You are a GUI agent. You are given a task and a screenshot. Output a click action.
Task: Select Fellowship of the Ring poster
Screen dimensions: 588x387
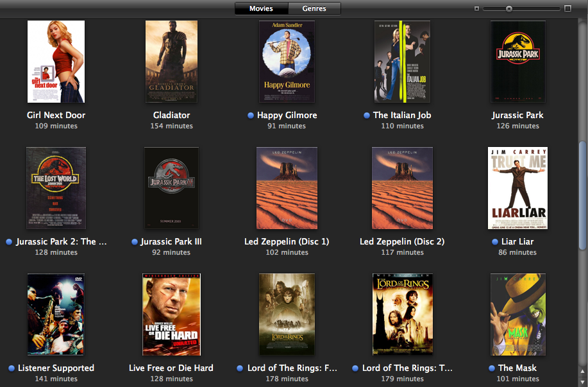287,314
